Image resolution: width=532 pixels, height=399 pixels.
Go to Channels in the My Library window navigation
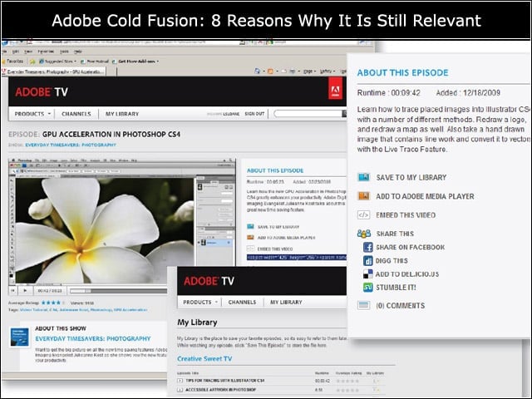coord(242,302)
